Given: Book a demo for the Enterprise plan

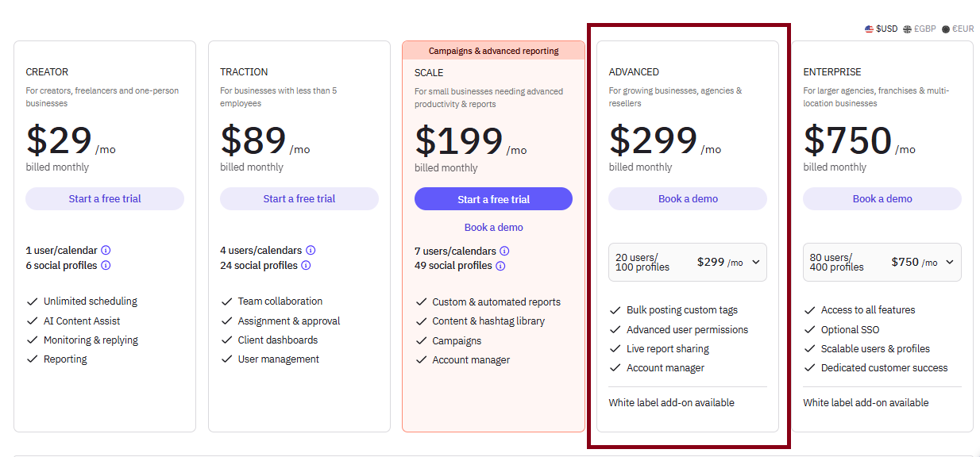Looking at the screenshot, I should pos(882,199).
